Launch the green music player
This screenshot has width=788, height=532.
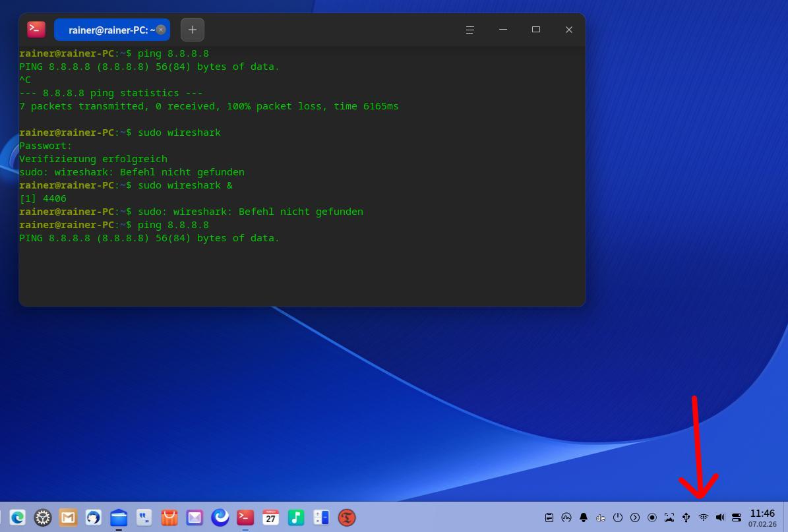[296, 517]
